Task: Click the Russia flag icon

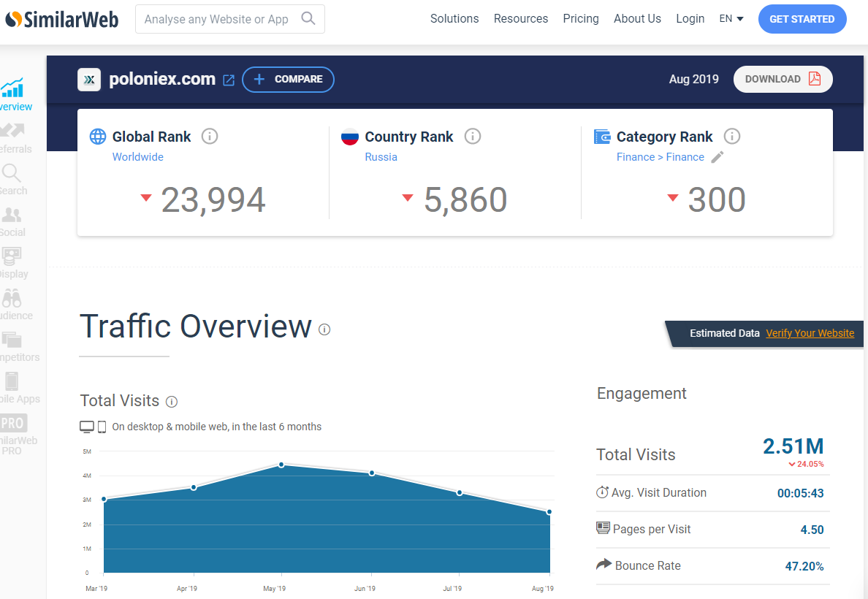Action: tap(350, 136)
